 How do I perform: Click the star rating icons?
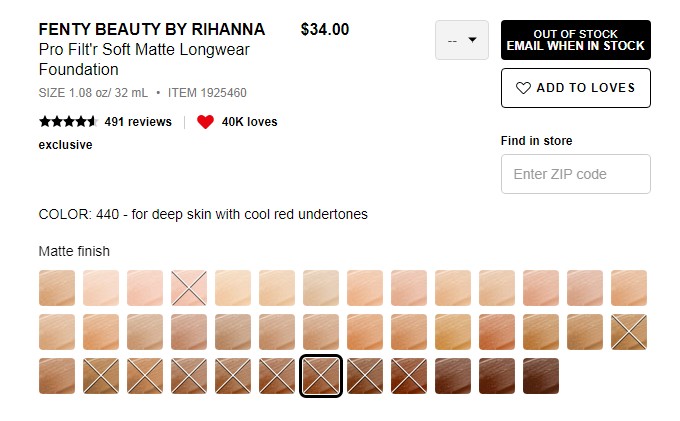click(67, 122)
